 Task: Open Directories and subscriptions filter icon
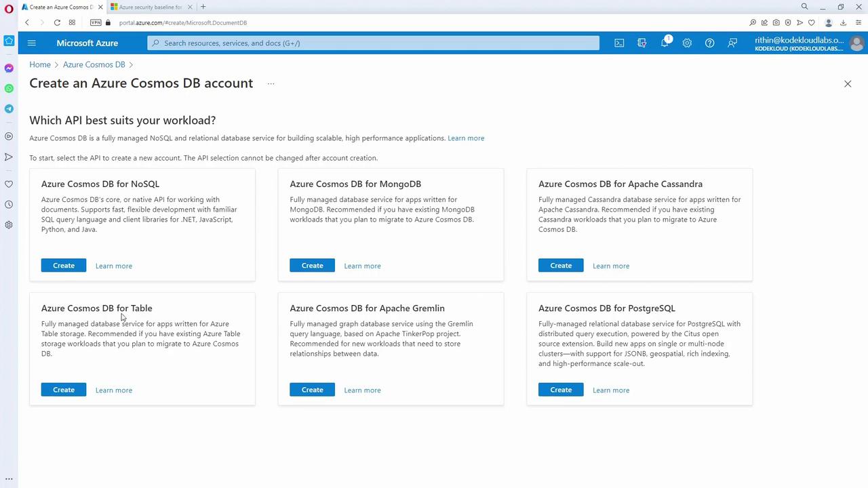pyautogui.click(x=642, y=43)
